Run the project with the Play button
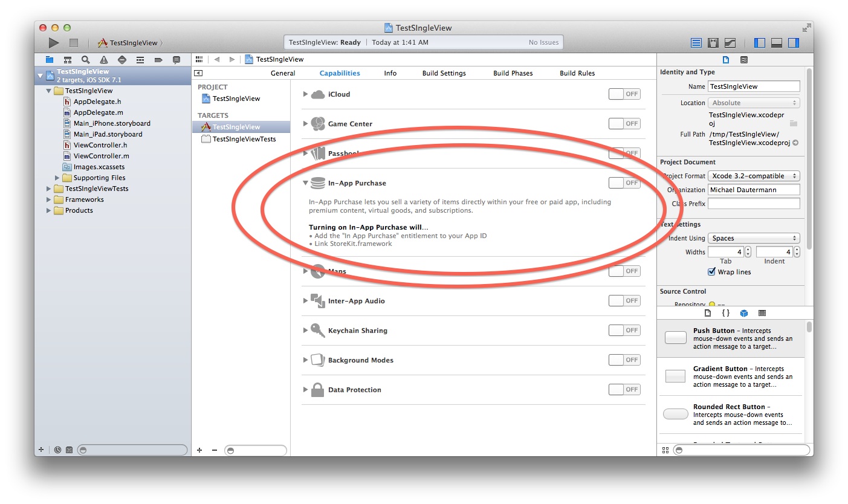 click(53, 42)
